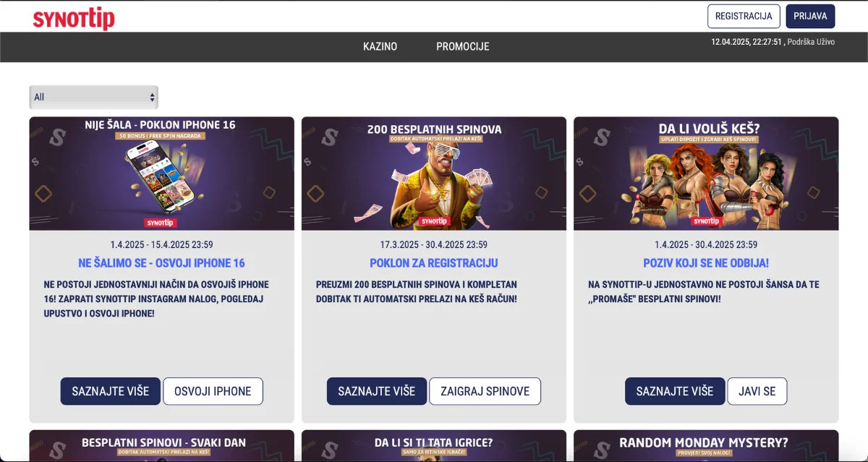Click the OSVOJI IPHONE button
This screenshot has width=868, height=462.
[x=213, y=391]
